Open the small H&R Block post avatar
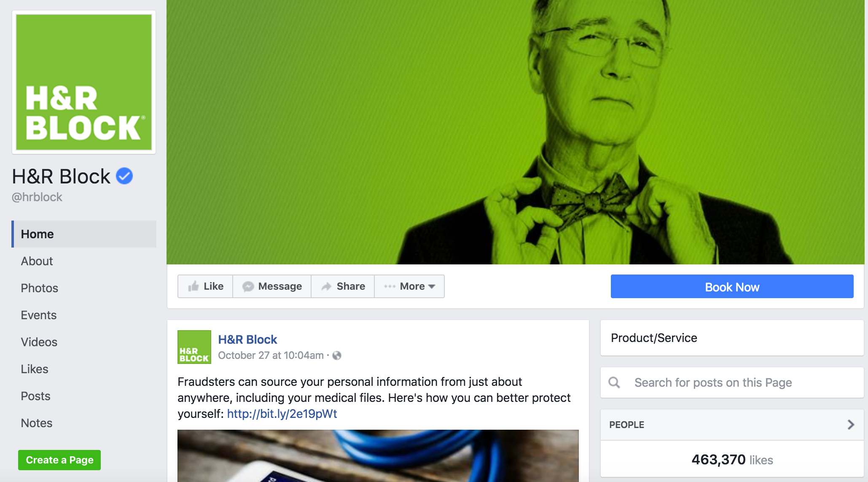868x482 pixels. 194,347
